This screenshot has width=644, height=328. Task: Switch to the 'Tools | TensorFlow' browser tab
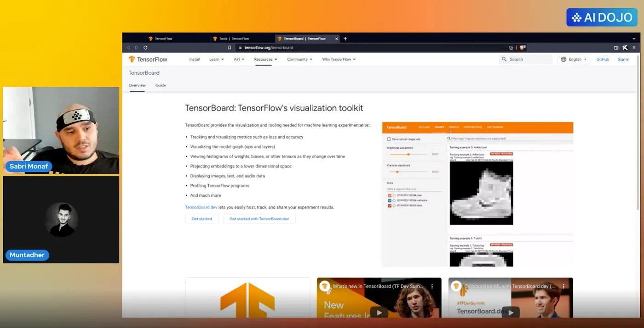click(x=234, y=39)
